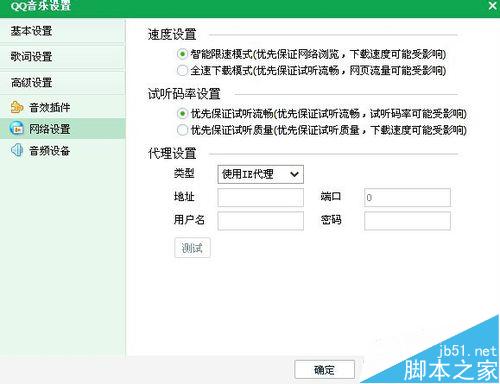Screen dimensions: 500x384
Task: Open the proxy 类型 dropdown
Action: tap(261, 174)
